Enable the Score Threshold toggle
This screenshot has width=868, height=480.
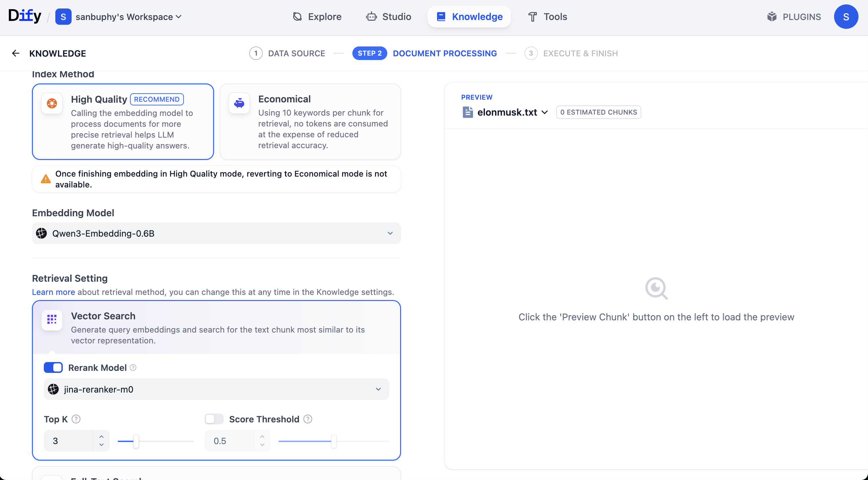pos(214,419)
